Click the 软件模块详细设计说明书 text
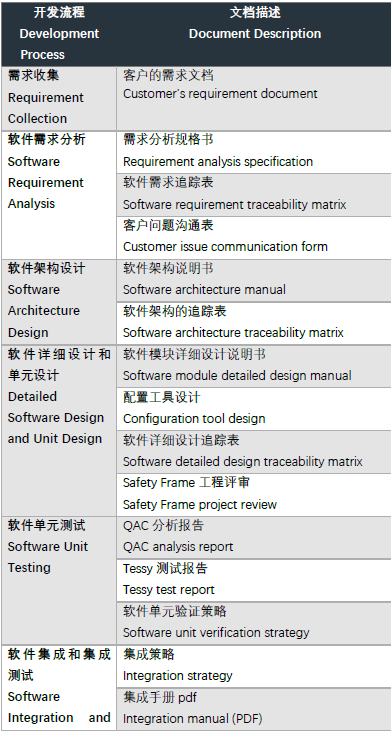This screenshot has height=734, width=391. (x=194, y=354)
